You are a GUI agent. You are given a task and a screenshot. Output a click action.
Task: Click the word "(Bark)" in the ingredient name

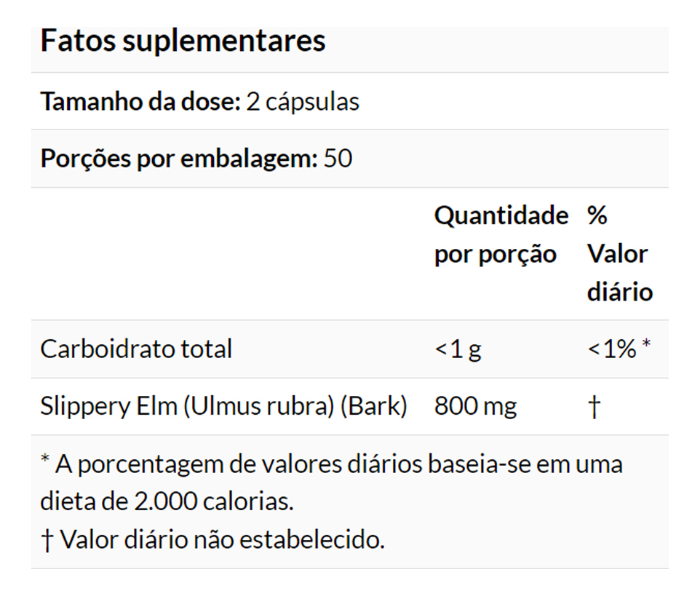(374, 406)
